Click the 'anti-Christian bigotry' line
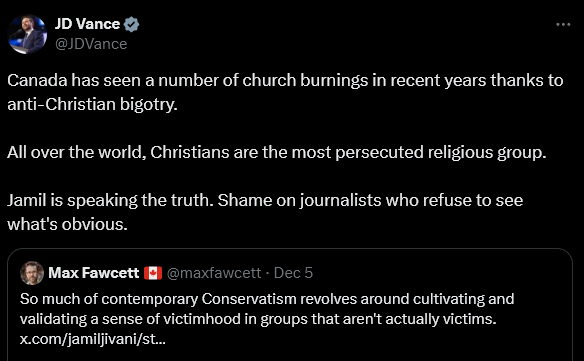The height and width of the screenshot is (361, 584). [x=92, y=104]
